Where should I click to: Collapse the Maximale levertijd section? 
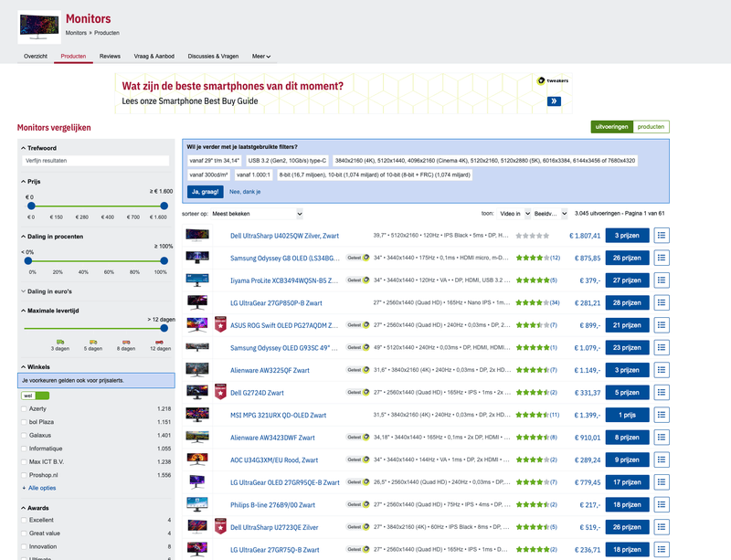[x=50, y=311]
